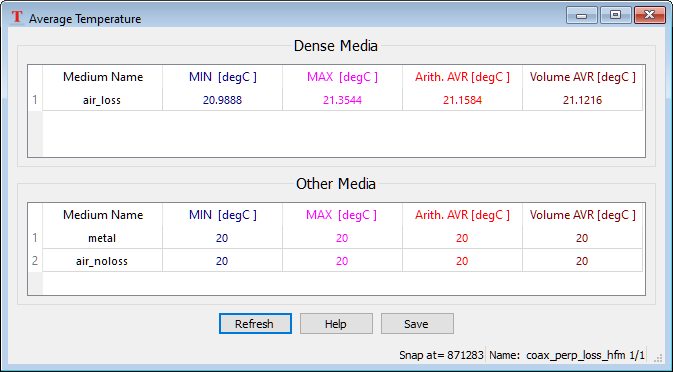This screenshot has width=673, height=372.
Task: Click the Refresh button
Action: pyautogui.click(x=255, y=324)
